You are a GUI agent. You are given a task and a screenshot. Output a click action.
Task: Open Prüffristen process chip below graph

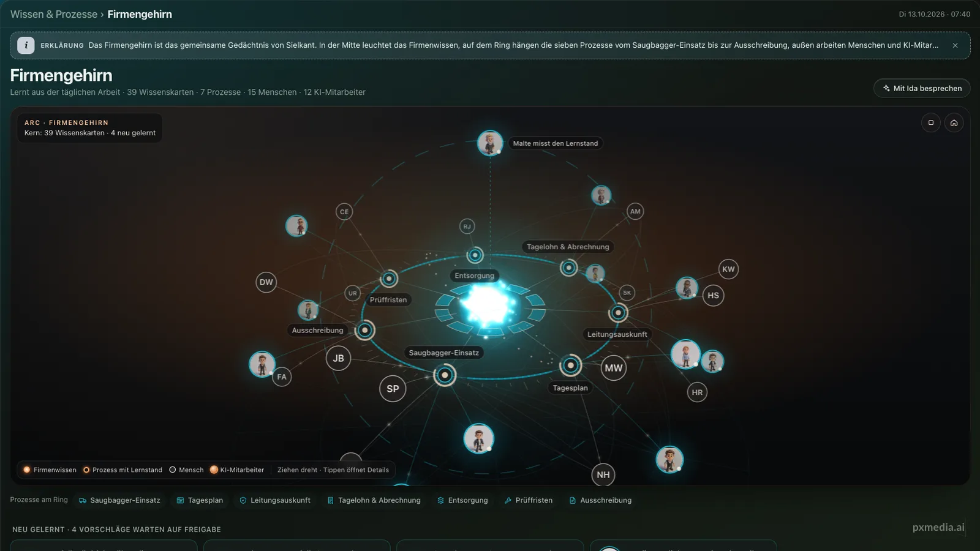pyautogui.click(x=528, y=500)
